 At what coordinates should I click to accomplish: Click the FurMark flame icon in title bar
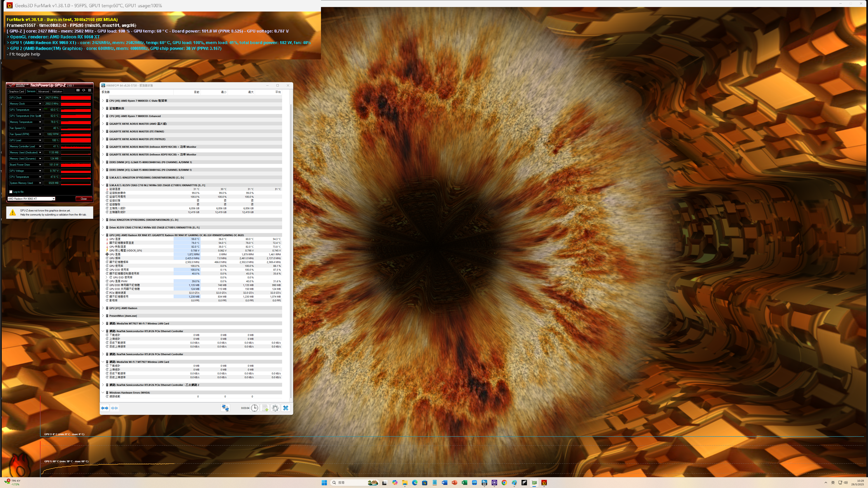click(10, 5)
